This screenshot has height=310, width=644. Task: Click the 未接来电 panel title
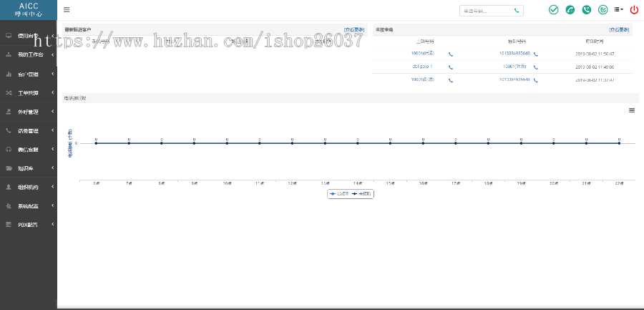coord(384,30)
